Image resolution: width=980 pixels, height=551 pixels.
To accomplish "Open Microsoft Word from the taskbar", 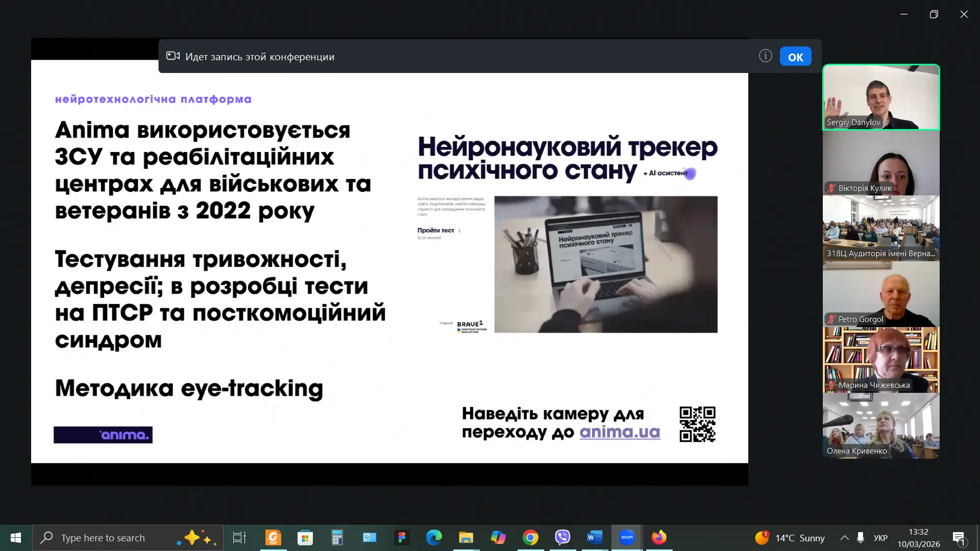I will click(595, 537).
